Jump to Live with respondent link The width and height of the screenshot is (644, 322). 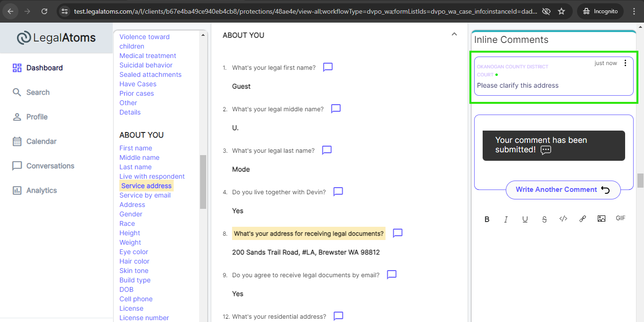click(152, 176)
